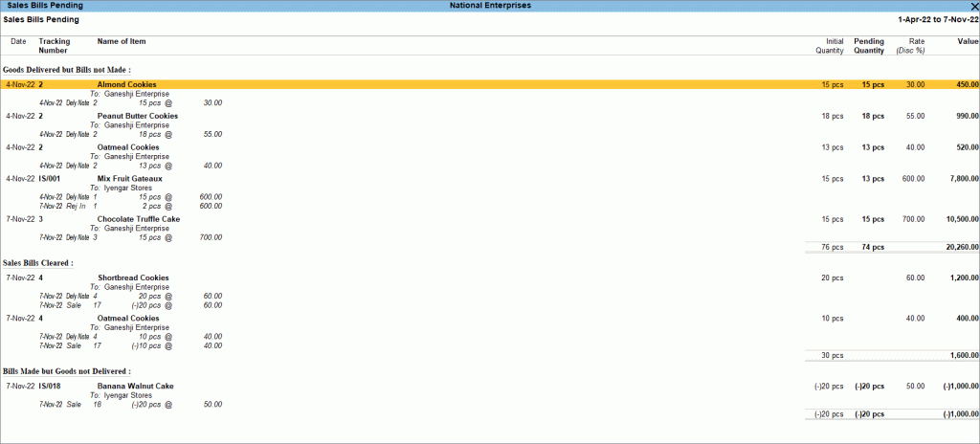Click the 1,600.00 cleared total

coord(965,355)
